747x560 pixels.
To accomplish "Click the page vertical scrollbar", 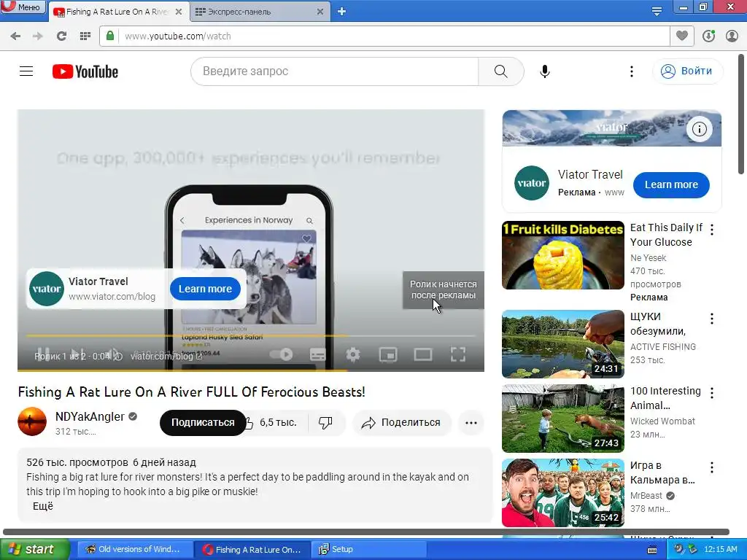I will (x=742, y=114).
